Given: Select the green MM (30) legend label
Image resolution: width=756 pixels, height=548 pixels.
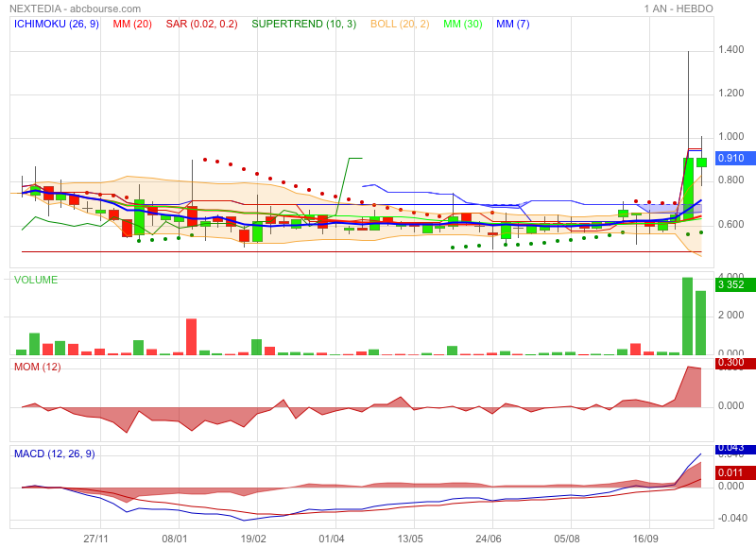Looking at the screenshot, I should (463, 25).
